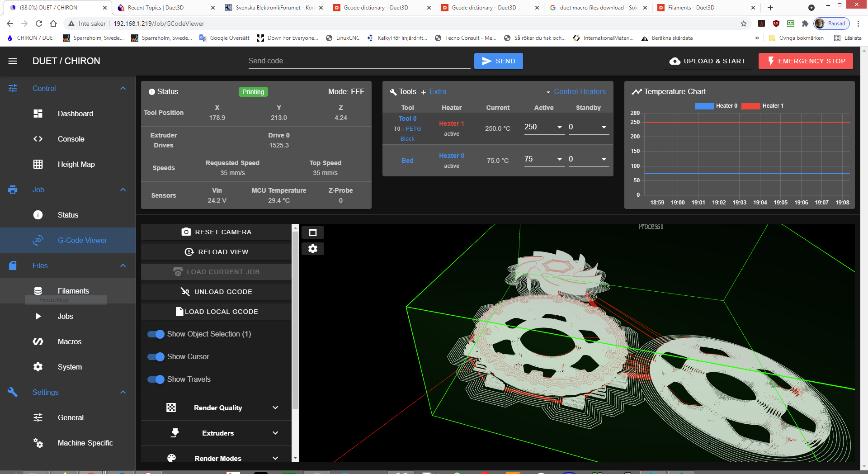Click RESET CAMERA button
Viewport: 868px width, 474px height.
[x=216, y=232]
